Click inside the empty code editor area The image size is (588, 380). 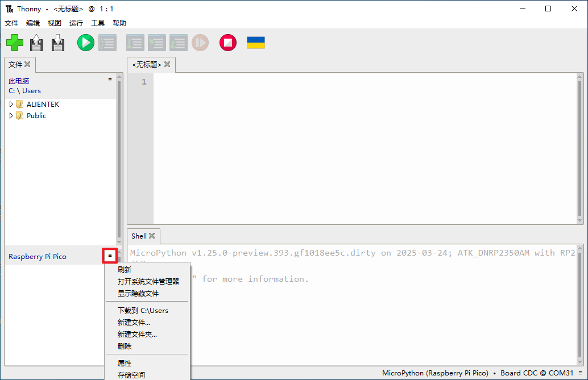click(x=365, y=149)
